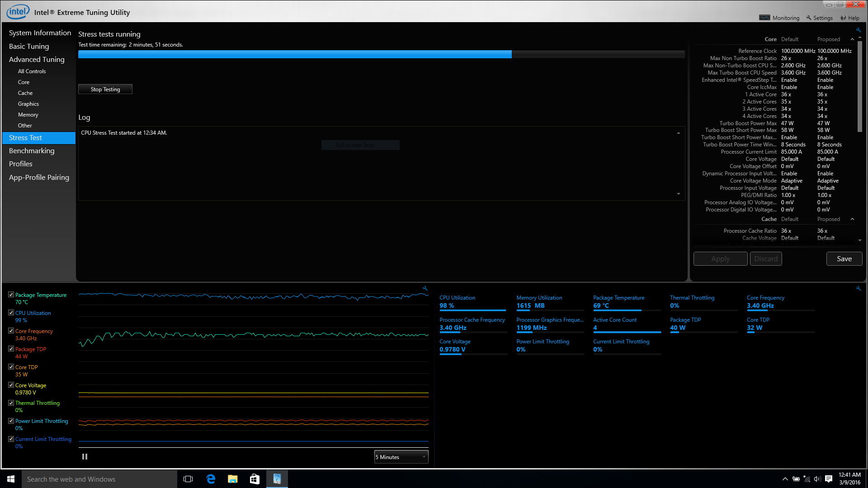Select Cache under Advanced Tuning
Image resolution: width=868 pixels, height=488 pixels.
point(25,93)
